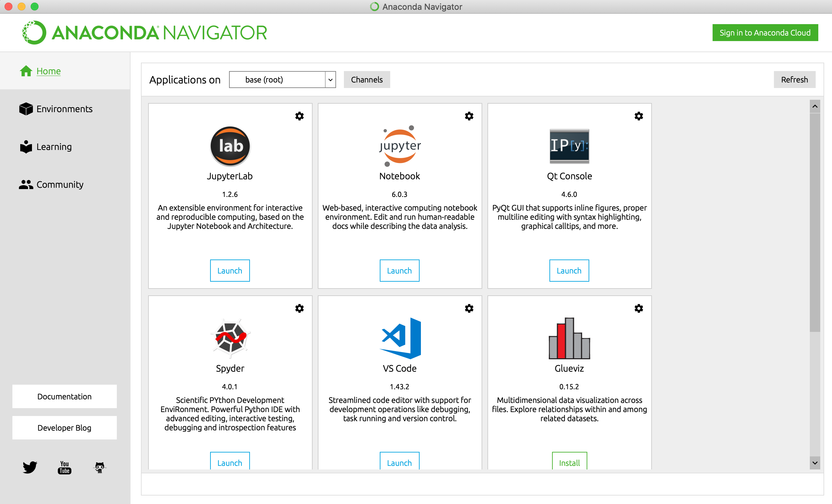This screenshot has height=504, width=832.
Task: Click the Home house icon
Action: coord(26,71)
